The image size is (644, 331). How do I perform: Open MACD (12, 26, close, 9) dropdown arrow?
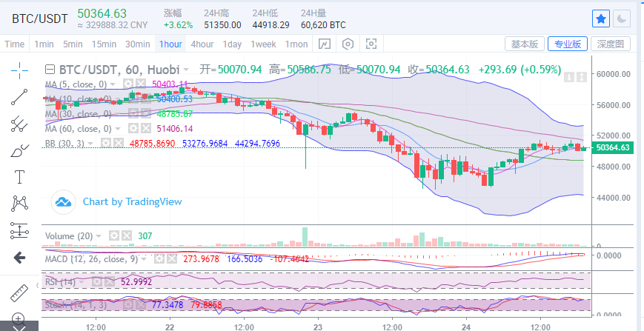145,259
